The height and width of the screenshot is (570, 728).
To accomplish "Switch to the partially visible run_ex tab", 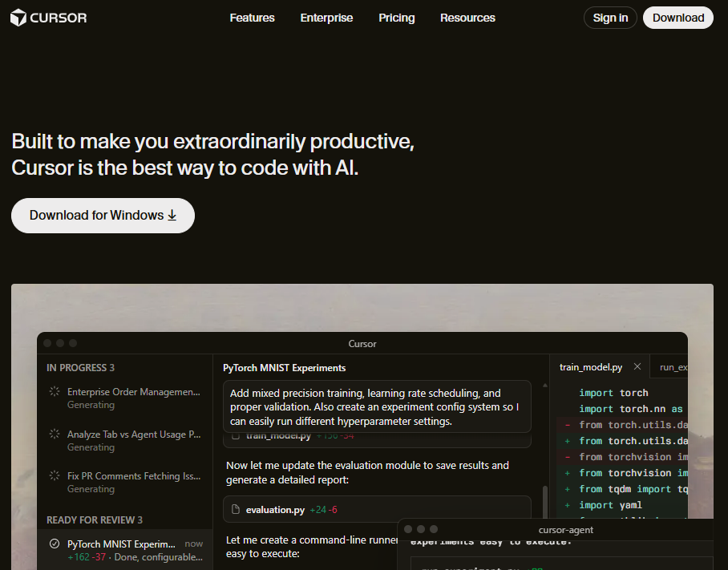I will point(672,367).
